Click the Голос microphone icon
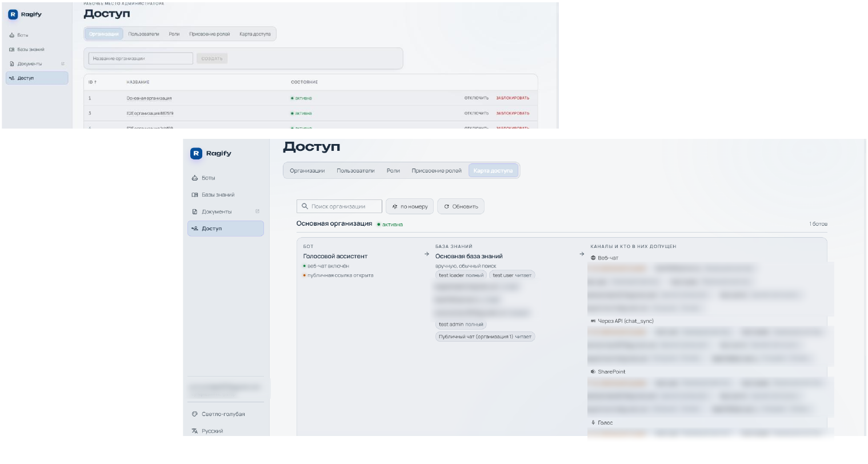868x464 pixels. click(593, 423)
